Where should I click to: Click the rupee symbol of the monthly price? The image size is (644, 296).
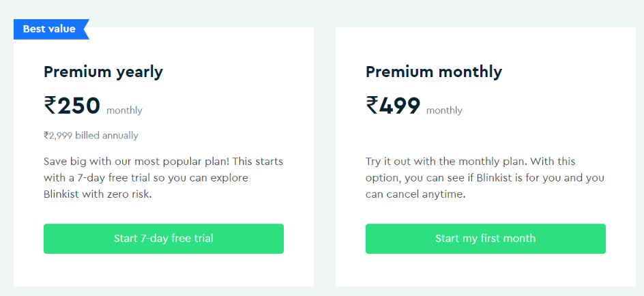pos(372,106)
